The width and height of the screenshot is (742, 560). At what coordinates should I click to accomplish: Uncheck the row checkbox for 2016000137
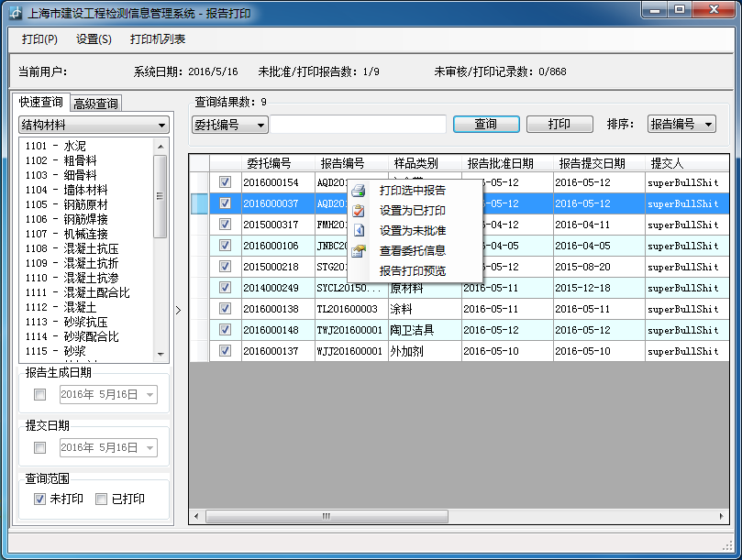tap(225, 351)
